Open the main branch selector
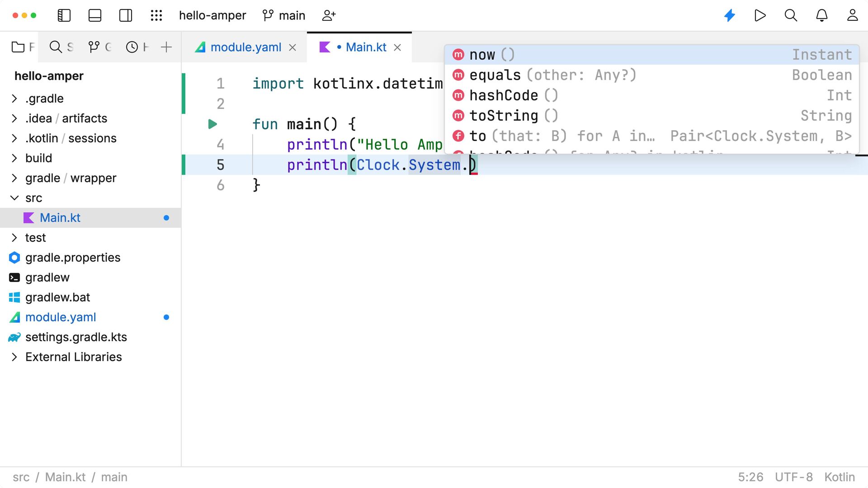This screenshot has width=868, height=488. click(x=284, y=15)
